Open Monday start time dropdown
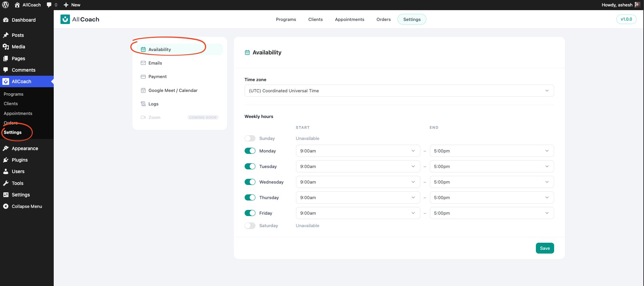The image size is (644, 286). pos(358,151)
